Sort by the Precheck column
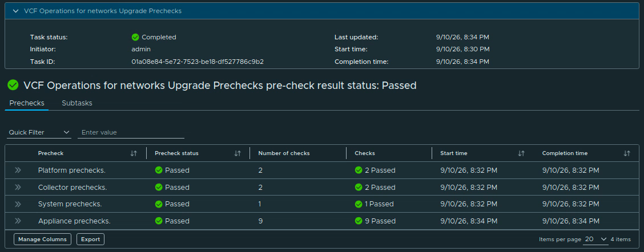 [x=134, y=153]
